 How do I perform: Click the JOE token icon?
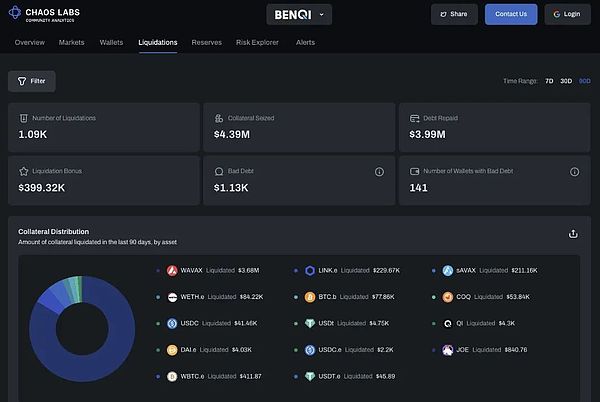448,350
